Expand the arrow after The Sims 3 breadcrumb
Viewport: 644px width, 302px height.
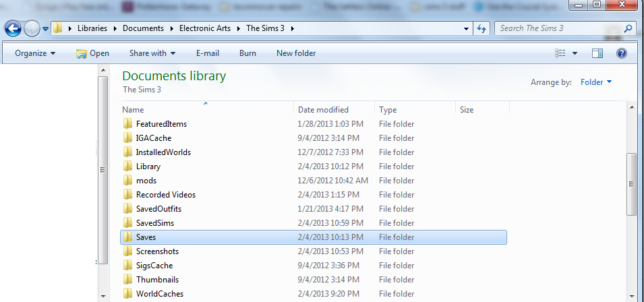292,29
